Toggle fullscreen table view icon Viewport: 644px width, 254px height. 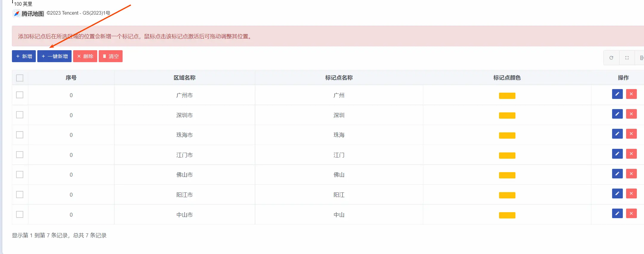(627, 58)
